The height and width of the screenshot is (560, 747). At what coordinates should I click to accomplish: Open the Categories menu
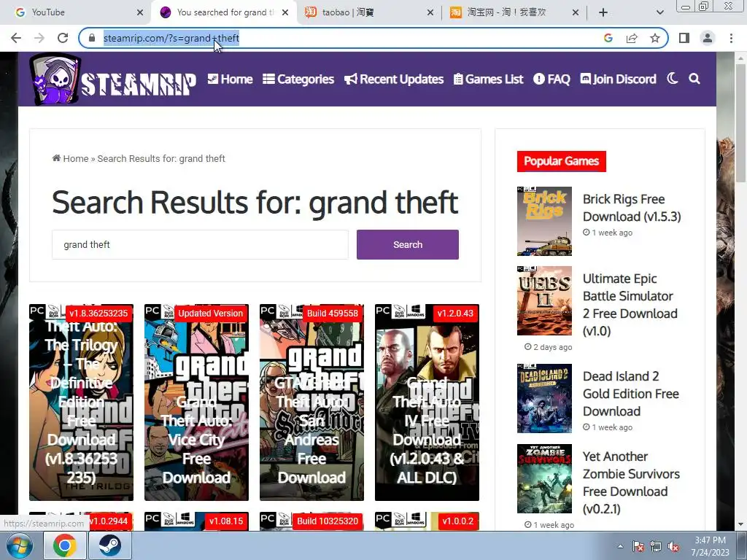pos(298,79)
